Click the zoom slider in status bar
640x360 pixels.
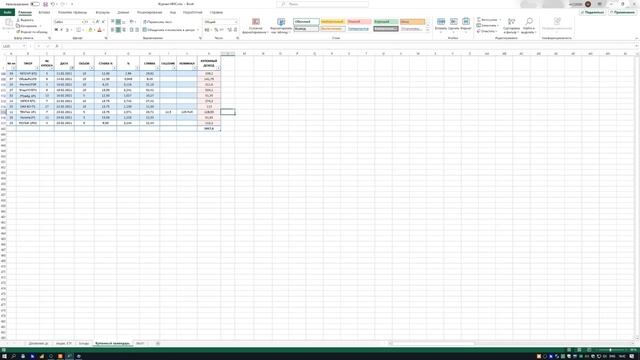point(611,350)
